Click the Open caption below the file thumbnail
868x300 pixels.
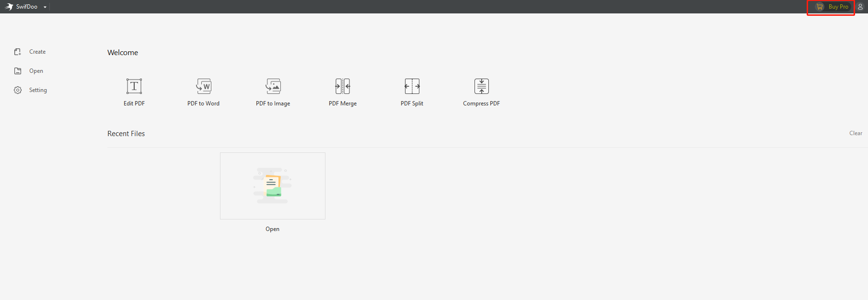pyautogui.click(x=273, y=229)
